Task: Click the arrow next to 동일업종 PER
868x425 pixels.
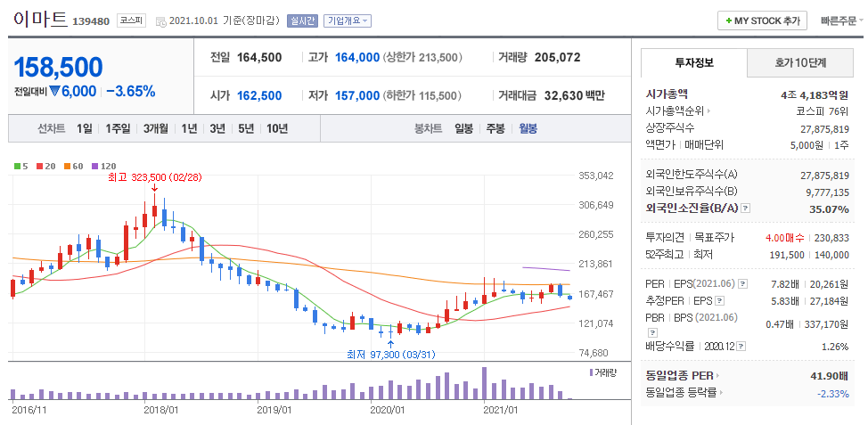Action: tap(718, 376)
